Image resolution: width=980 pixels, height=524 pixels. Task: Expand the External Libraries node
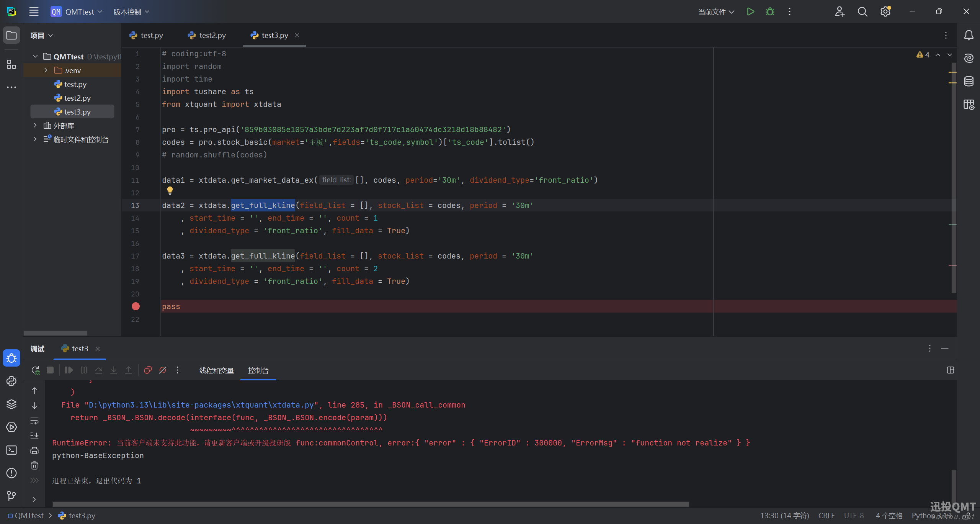35,126
